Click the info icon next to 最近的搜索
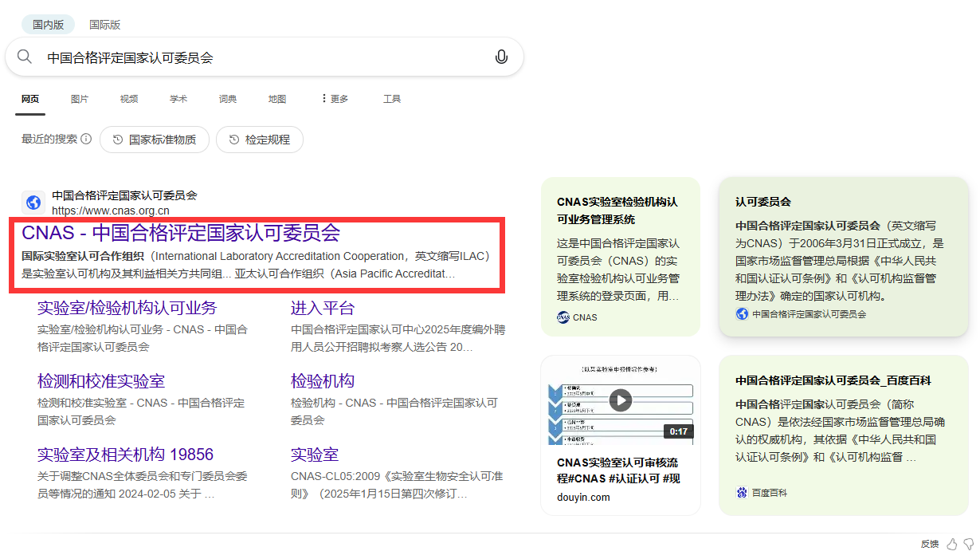Image resolution: width=980 pixels, height=559 pixels. tap(85, 138)
